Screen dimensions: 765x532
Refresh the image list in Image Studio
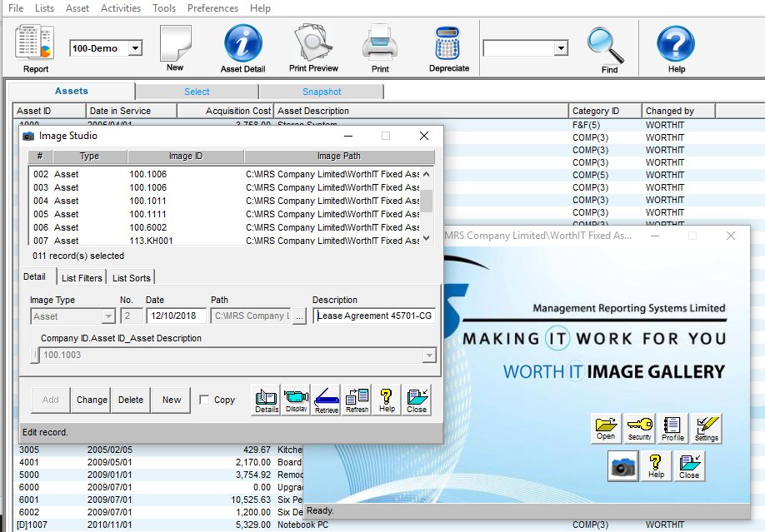(356, 400)
